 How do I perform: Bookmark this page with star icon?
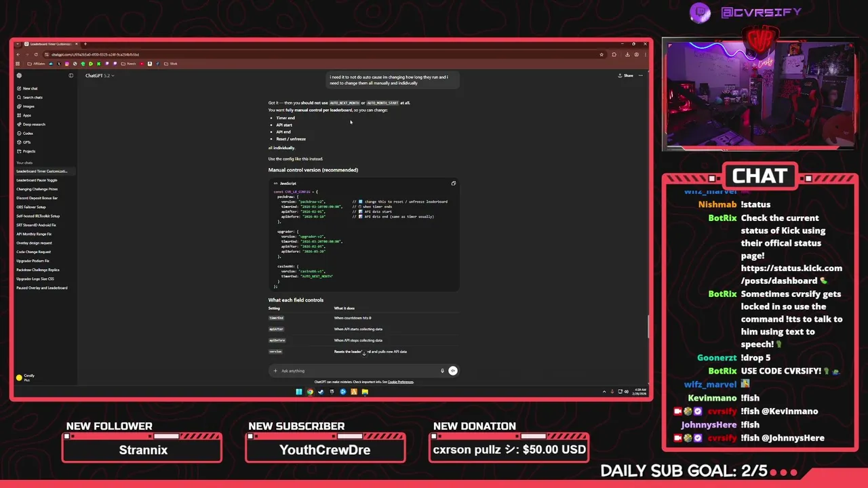coord(601,54)
